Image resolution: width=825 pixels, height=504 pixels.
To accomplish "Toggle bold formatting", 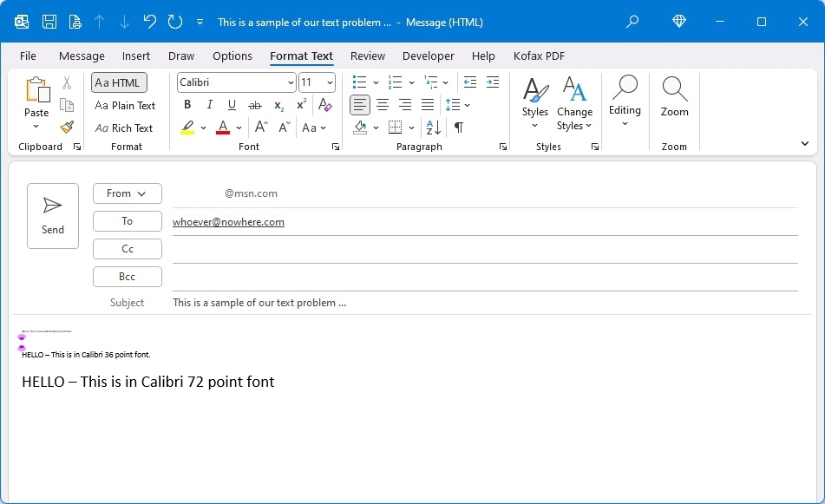I will click(187, 104).
